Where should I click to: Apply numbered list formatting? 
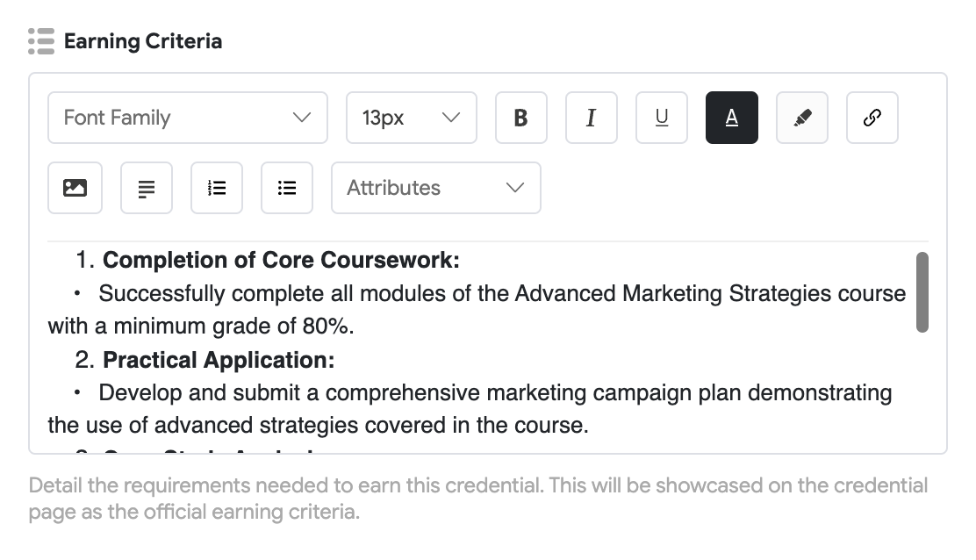pyautogui.click(x=217, y=188)
